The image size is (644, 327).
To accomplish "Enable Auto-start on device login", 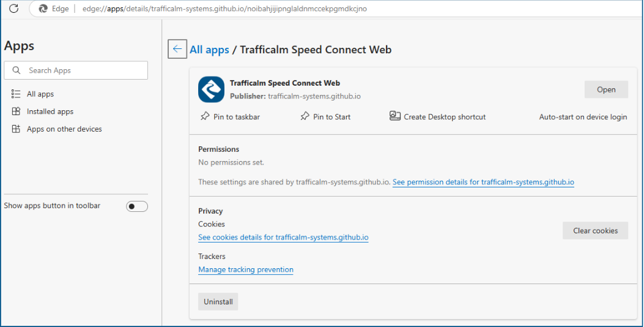I will pos(583,117).
